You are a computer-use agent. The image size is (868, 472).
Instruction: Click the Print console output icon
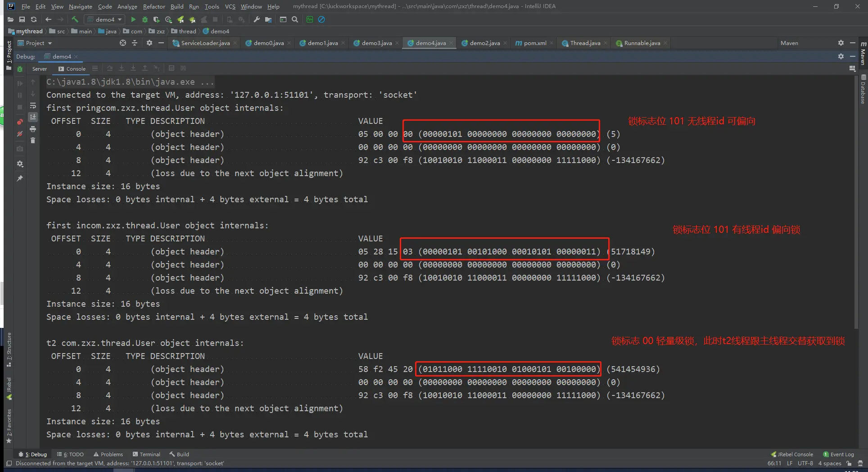point(33,129)
